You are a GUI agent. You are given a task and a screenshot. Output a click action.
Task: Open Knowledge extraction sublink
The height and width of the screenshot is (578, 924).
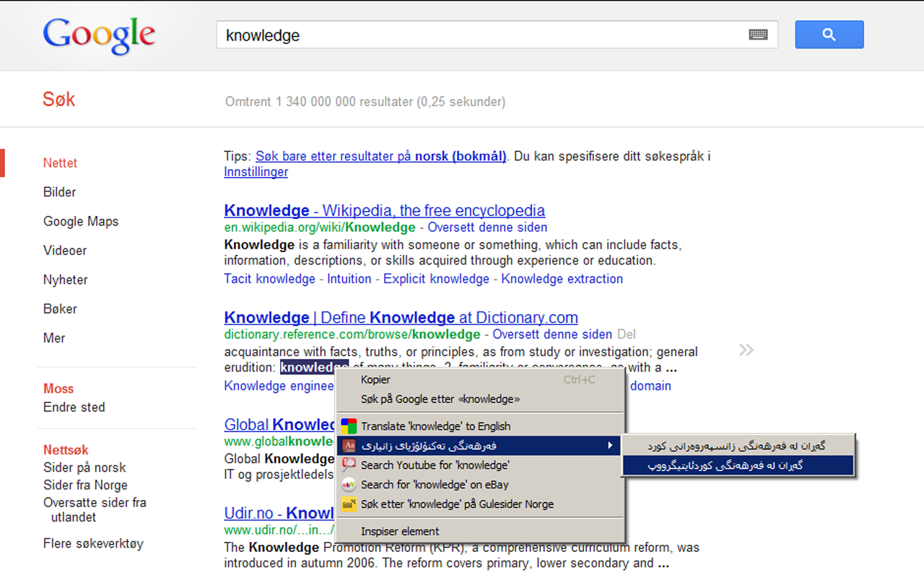[x=562, y=279]
